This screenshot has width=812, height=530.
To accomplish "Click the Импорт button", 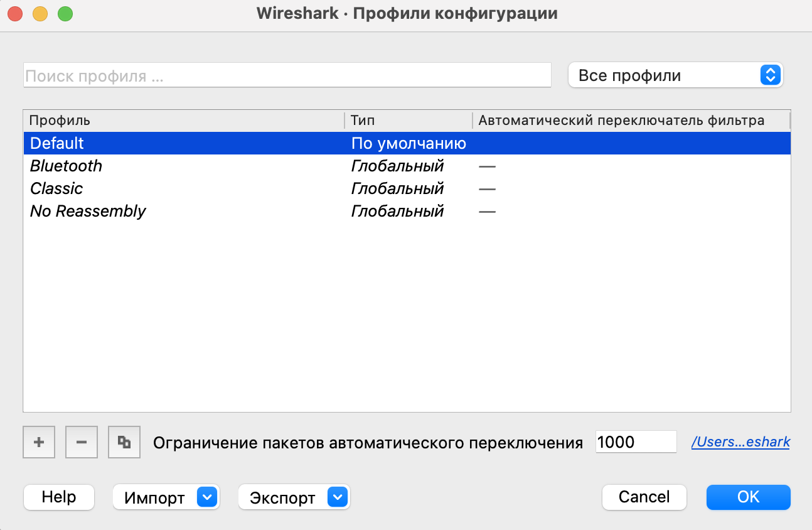I will (x=155, y=497).
